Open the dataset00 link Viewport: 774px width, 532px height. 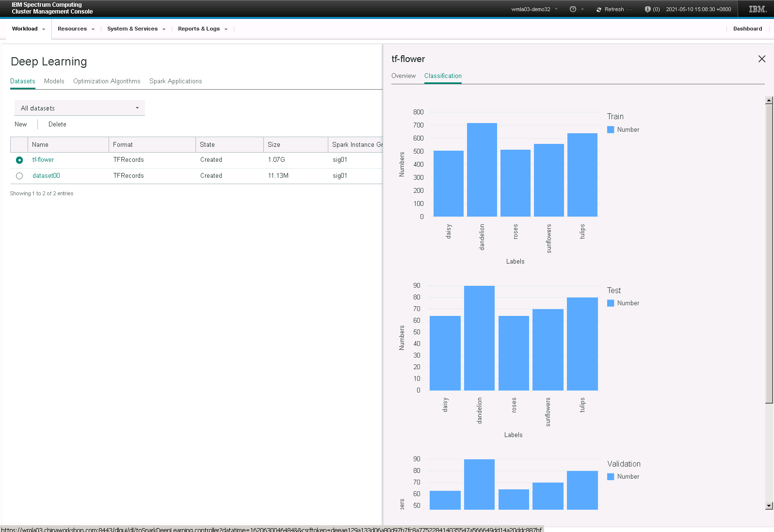pos(46,176)
